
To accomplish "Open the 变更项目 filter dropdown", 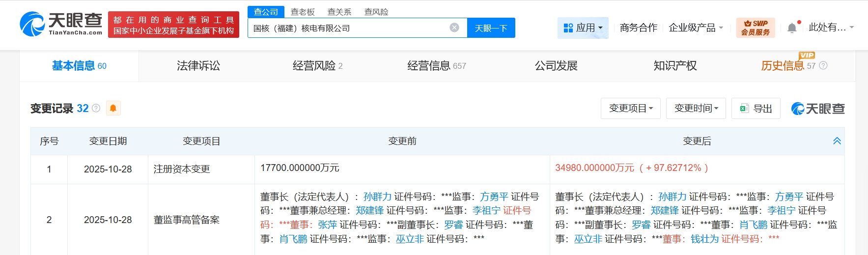I will click(630, 109).
